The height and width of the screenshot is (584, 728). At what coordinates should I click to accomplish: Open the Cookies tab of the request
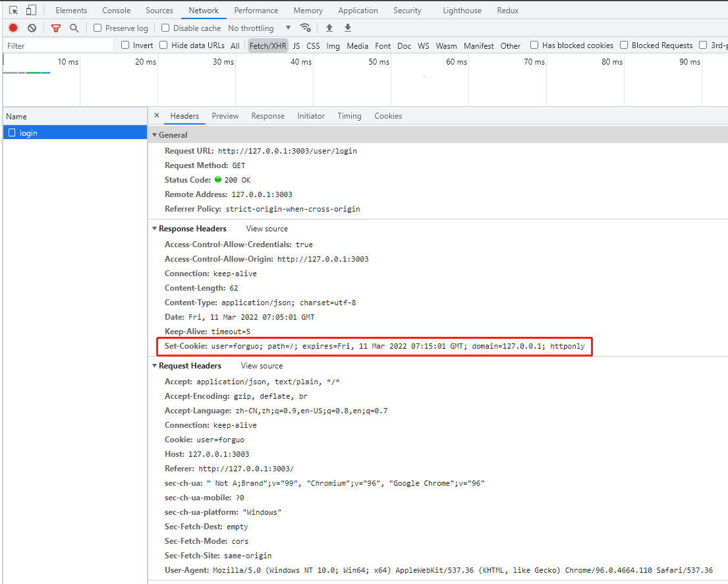click(x=388, y=116)
